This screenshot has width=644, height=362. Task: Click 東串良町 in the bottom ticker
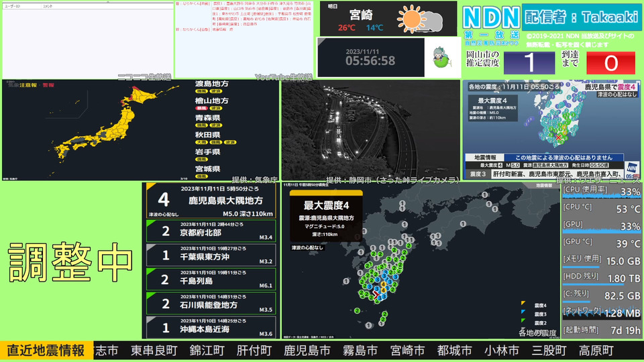point(154,351)
